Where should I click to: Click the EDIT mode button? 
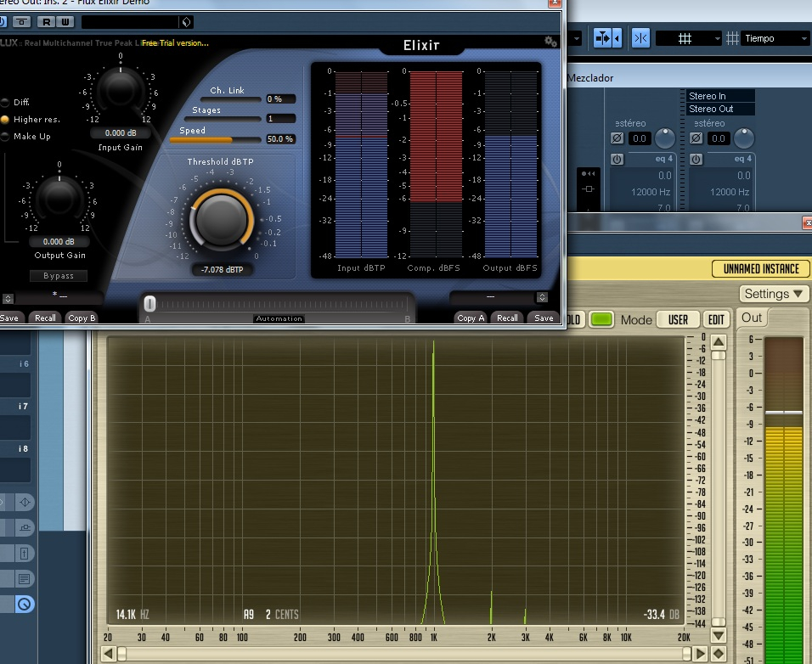tap(717, 320)
